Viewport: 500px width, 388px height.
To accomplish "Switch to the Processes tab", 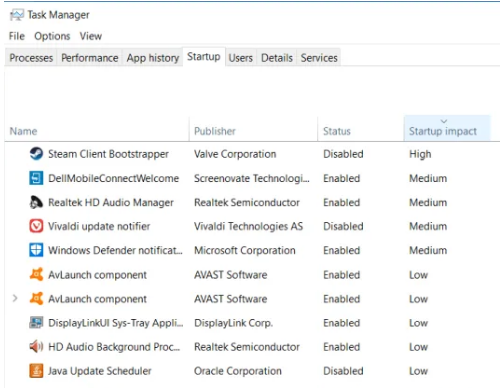I will pyautogui.click(x=31, y=58).
